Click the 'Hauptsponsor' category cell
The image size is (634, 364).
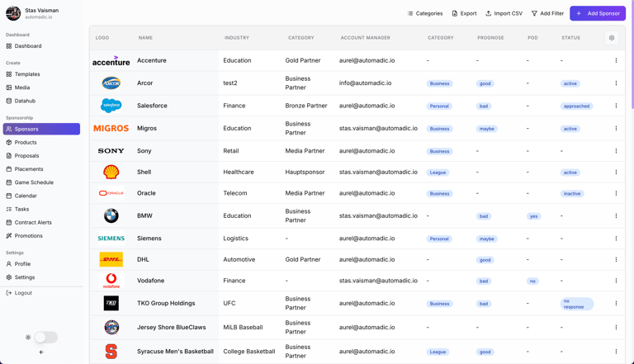(x=305, y=173)
